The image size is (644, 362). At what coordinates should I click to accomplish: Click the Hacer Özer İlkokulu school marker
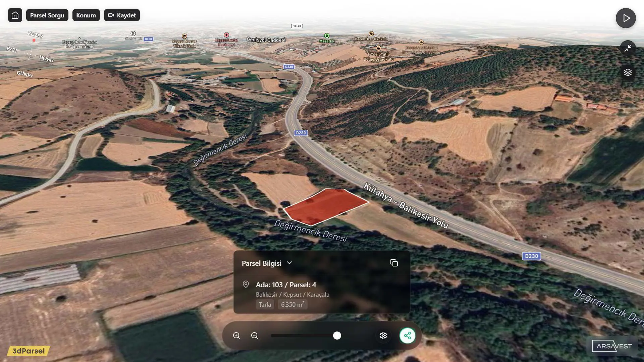pyautogui.click(x=371, y=34)
